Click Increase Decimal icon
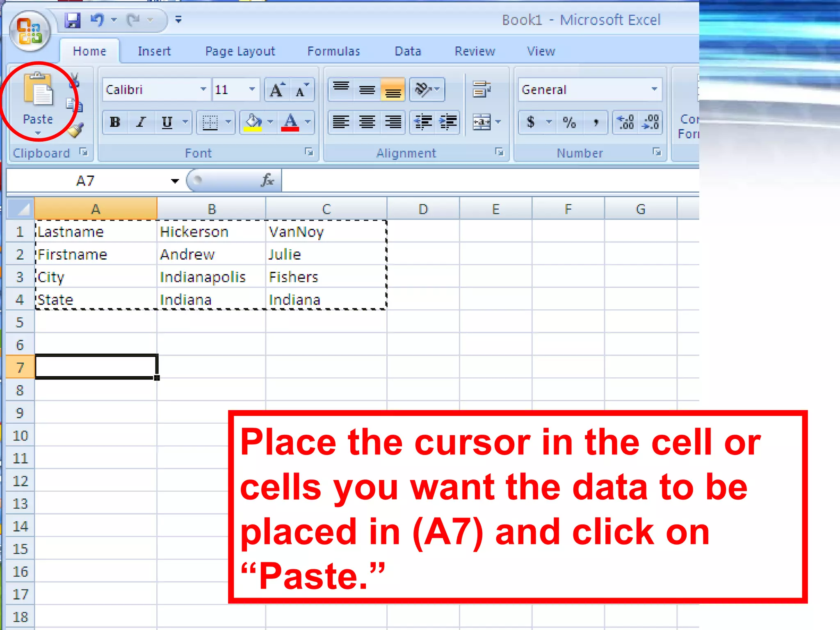840x630 pixels. pyautogui.click(x=626, y=122)
